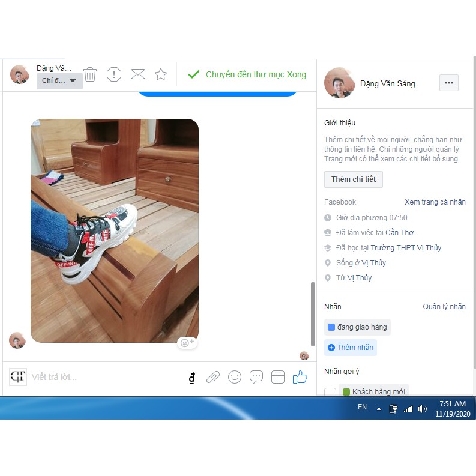
Task: Click blue color swatch of đang giao hàng
Action: click(331, 327)
